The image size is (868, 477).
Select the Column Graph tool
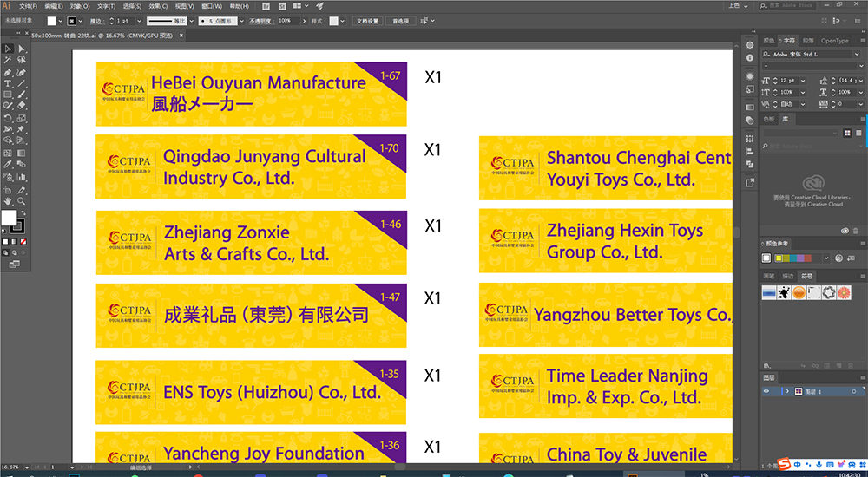click(22, 177)
